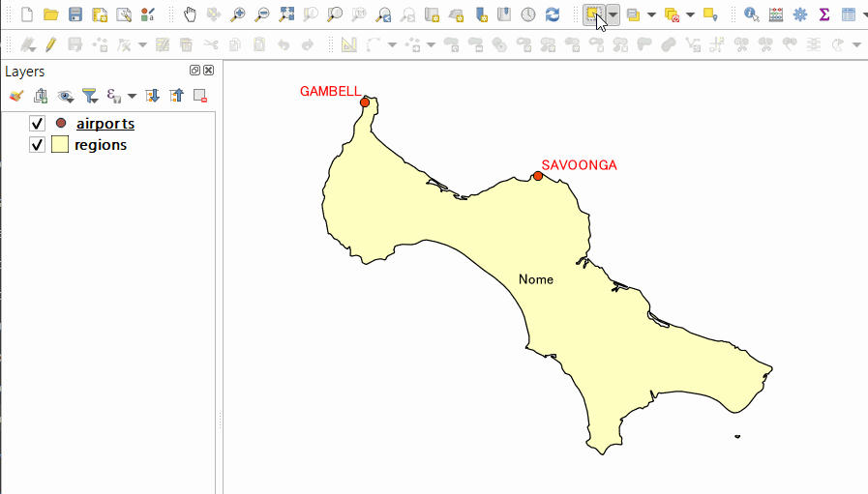The height and width of the screenshot is (494, 868).
Task: Open vertex tool dropdown arrow
Action: pos(142,44)
